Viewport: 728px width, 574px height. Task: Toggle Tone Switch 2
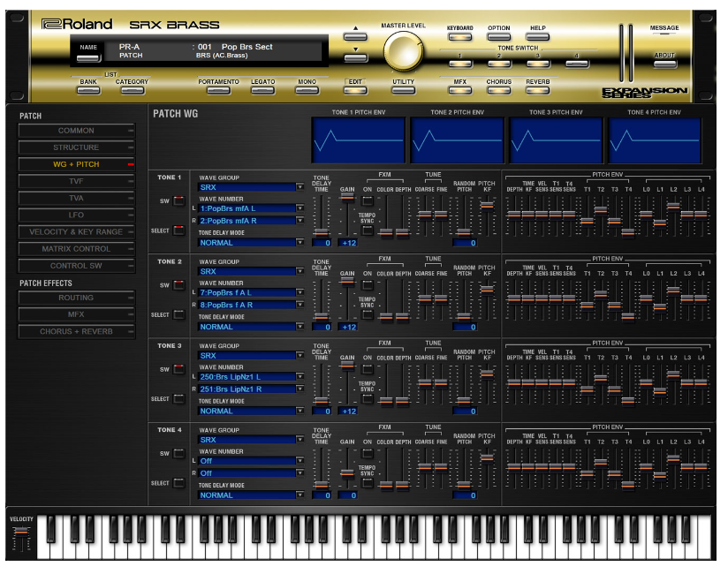499,64
